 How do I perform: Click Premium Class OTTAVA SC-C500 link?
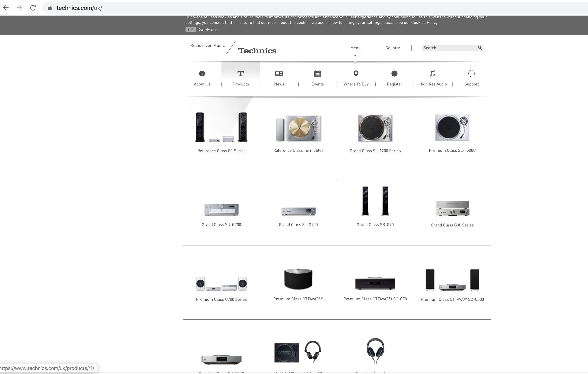tap(452, 299)
